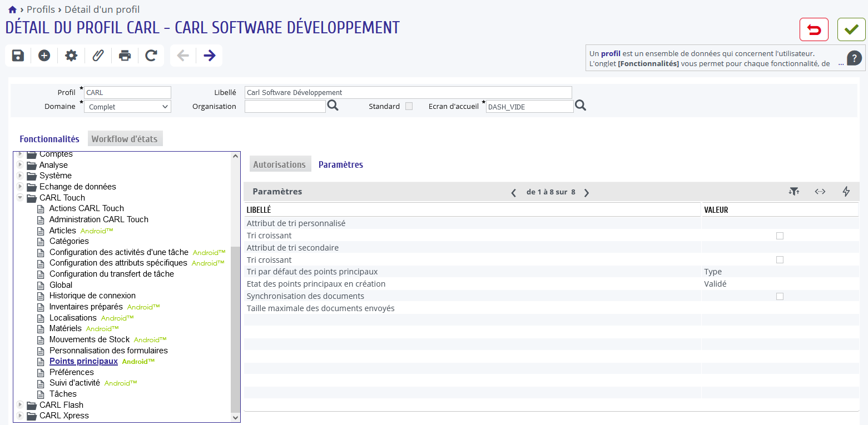Expand the CARL Flash folder
The width and height of the screenshot is (868, 425).
point(20,404)
